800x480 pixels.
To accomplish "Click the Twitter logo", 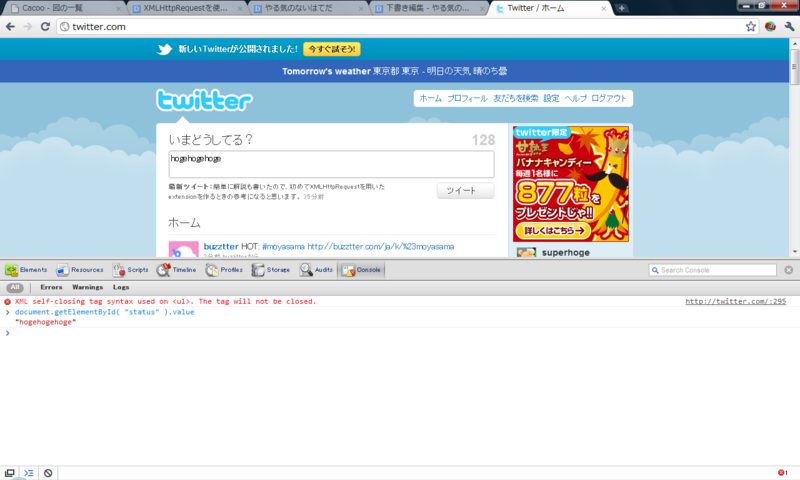I will (x=204, y=100).
